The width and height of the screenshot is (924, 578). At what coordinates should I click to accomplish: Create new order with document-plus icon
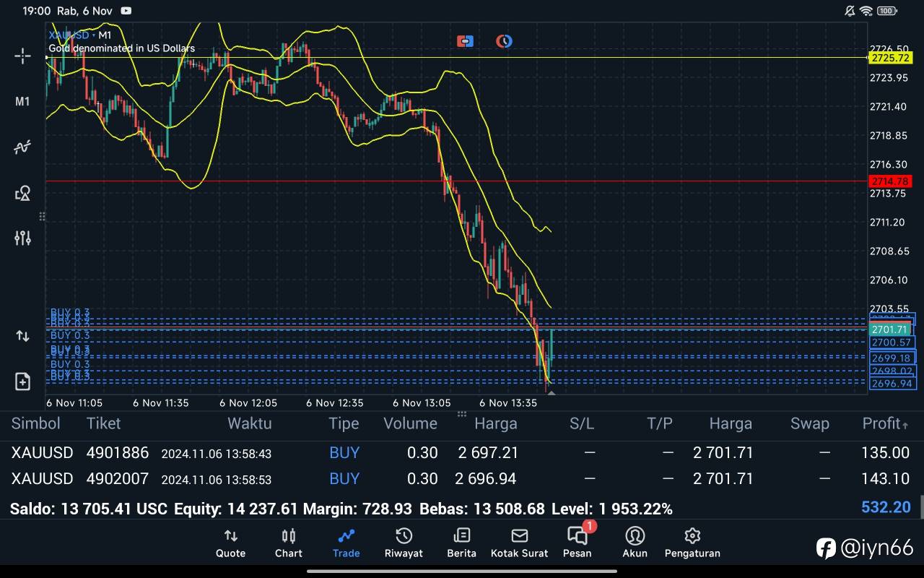pyautogui.click(x=22, y=381)
